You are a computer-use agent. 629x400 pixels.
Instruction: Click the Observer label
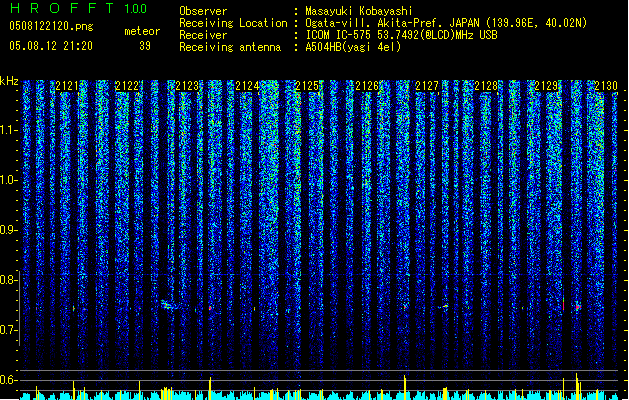(203, 11)
